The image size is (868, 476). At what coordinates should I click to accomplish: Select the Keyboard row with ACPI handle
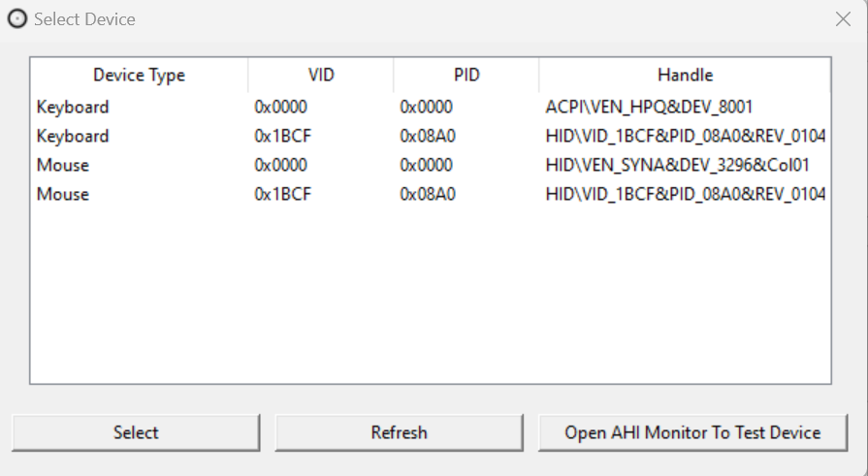pyautogui.click(x=73, y=107)
